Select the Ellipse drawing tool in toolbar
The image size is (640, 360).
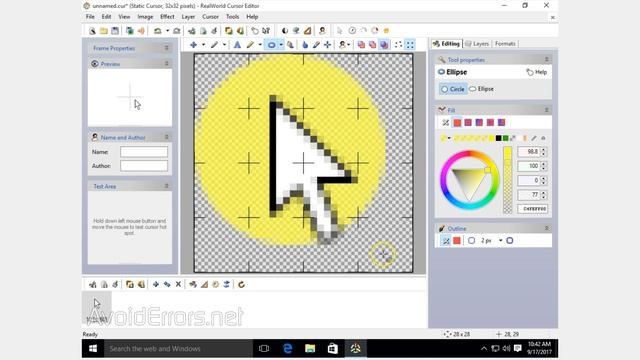[x=271, y=45]
